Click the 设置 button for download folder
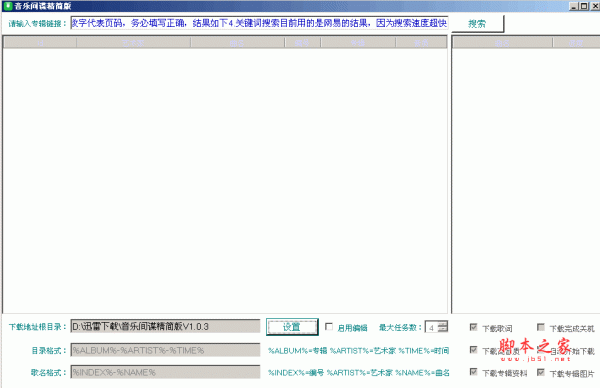The width and height of the screenshot is (600, 388). (292, 327)
